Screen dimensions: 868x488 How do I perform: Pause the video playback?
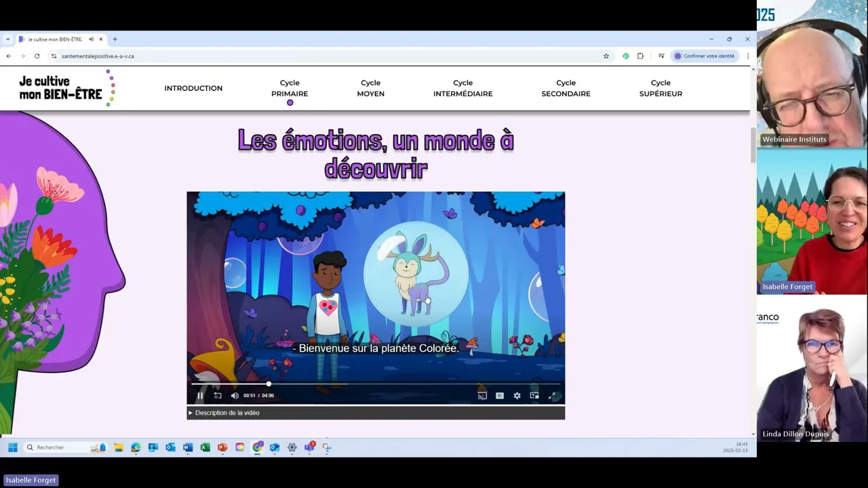tap(200, 396)
